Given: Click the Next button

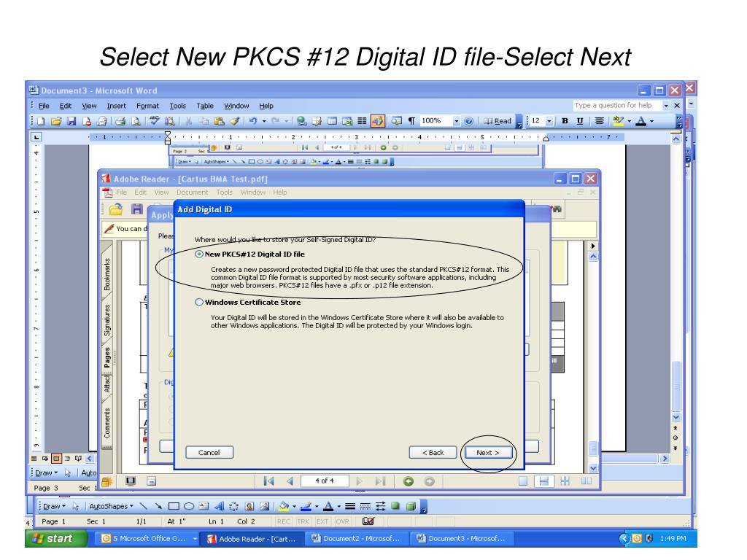Looking at the screenshot, I should click(488, 452).
